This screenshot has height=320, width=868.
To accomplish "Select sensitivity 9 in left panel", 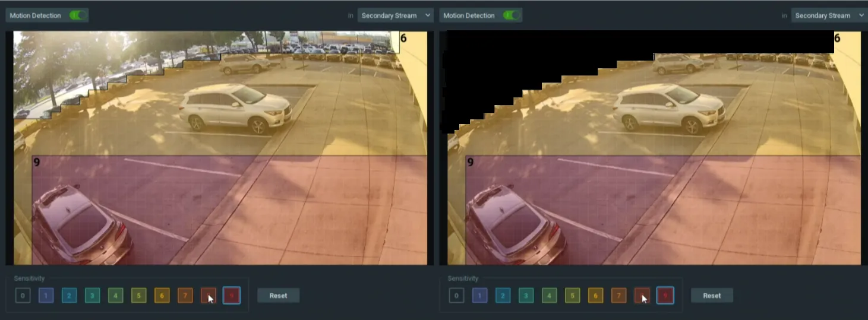I will (x=232, y=295).
